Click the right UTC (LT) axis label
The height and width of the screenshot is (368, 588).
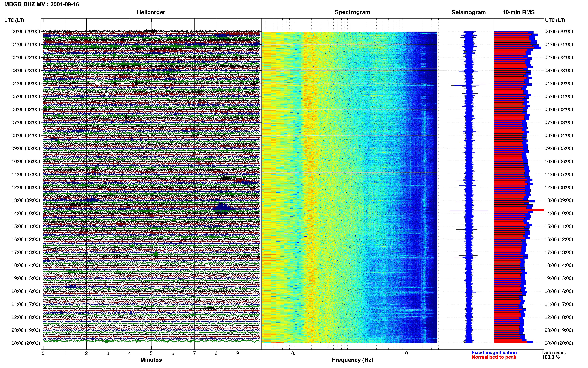coord(555,20)
